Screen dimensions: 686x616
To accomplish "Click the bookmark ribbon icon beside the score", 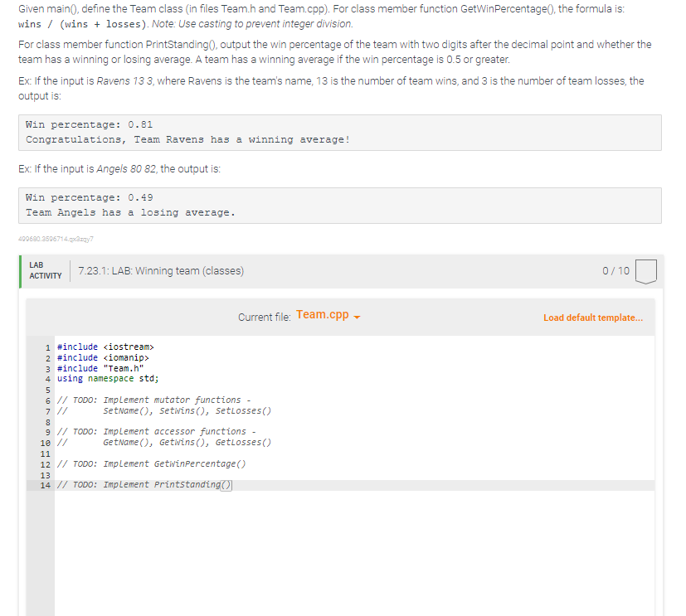I will coord(646,271).
